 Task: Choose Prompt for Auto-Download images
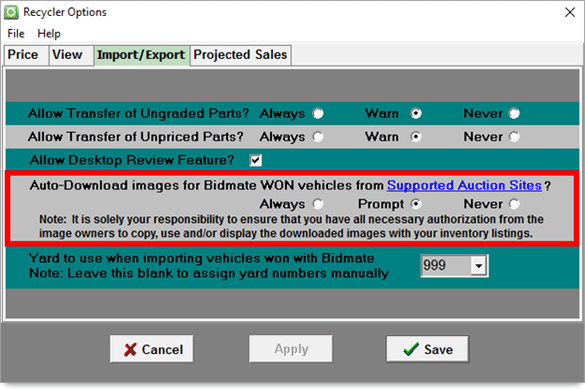[x=416, y=204]
